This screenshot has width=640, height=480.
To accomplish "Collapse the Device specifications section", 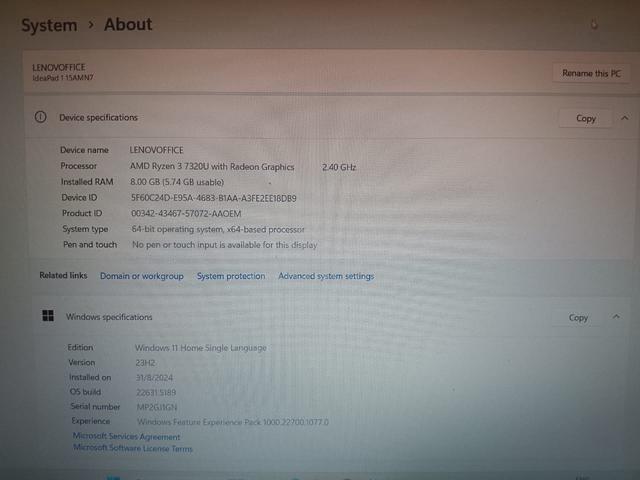I will 624,118.
